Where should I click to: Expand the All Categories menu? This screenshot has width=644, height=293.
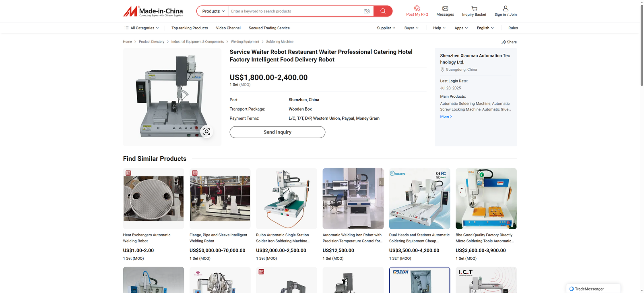pos(142,28)
